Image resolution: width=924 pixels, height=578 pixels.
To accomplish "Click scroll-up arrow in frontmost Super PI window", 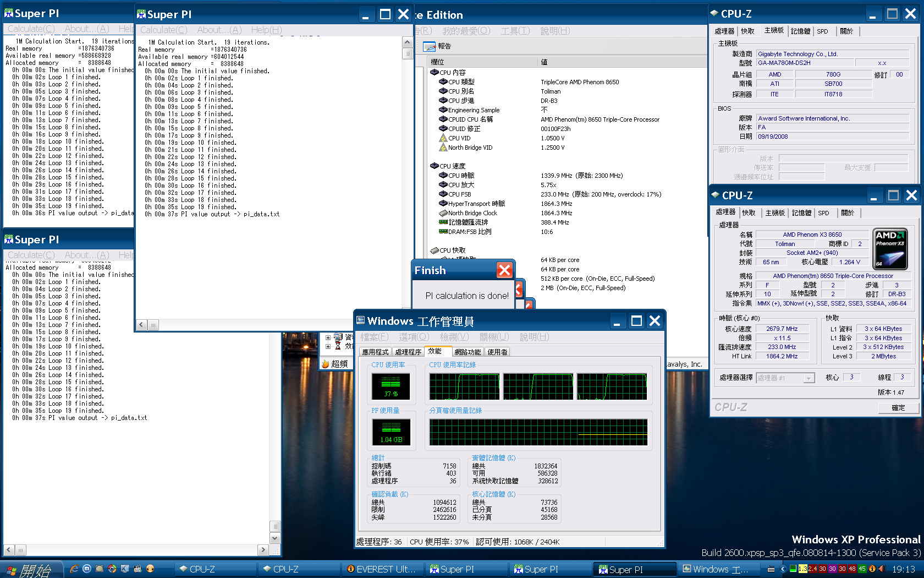I will (x=408, y=42).
